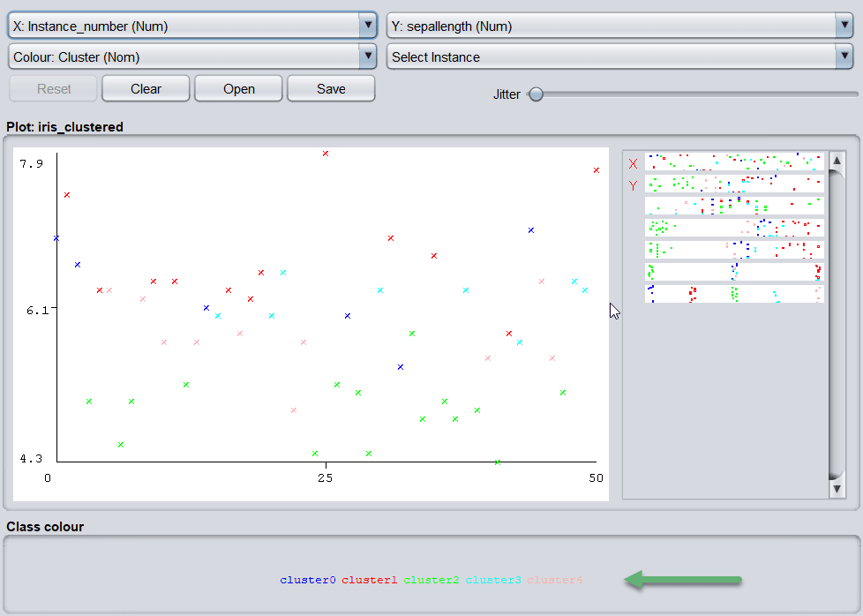This screenshot has width=863, height=616.
Task: Click the Save button
Action: tap(331, 88)
